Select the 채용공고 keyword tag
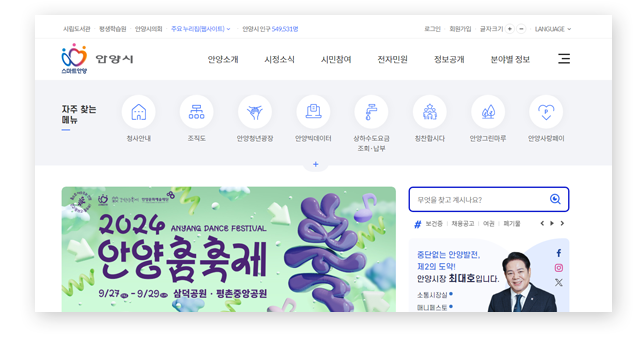This screenshot has width=640, height=362. [x=463, y=224]
